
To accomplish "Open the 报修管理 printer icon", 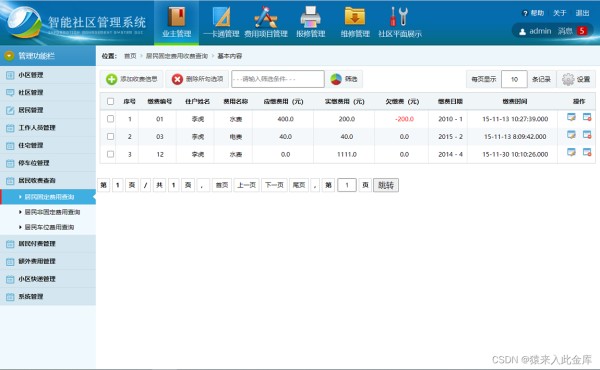I will coord(310,22).
